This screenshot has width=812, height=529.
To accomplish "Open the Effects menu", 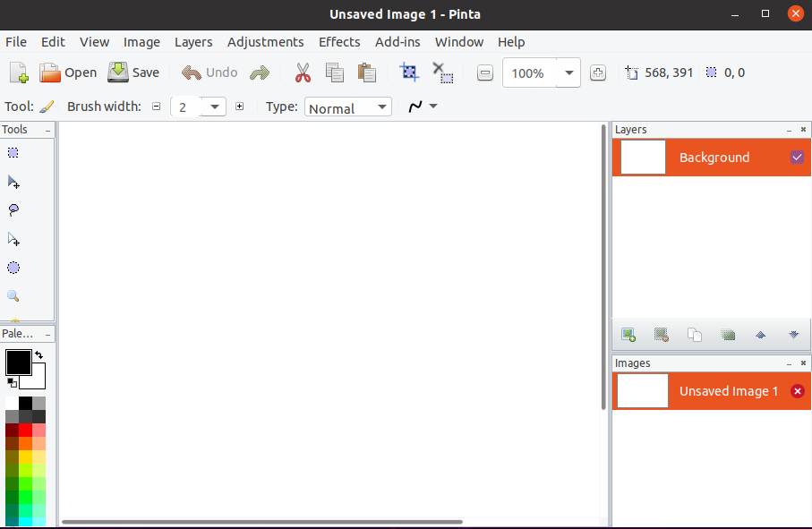I will pos(339,42).
